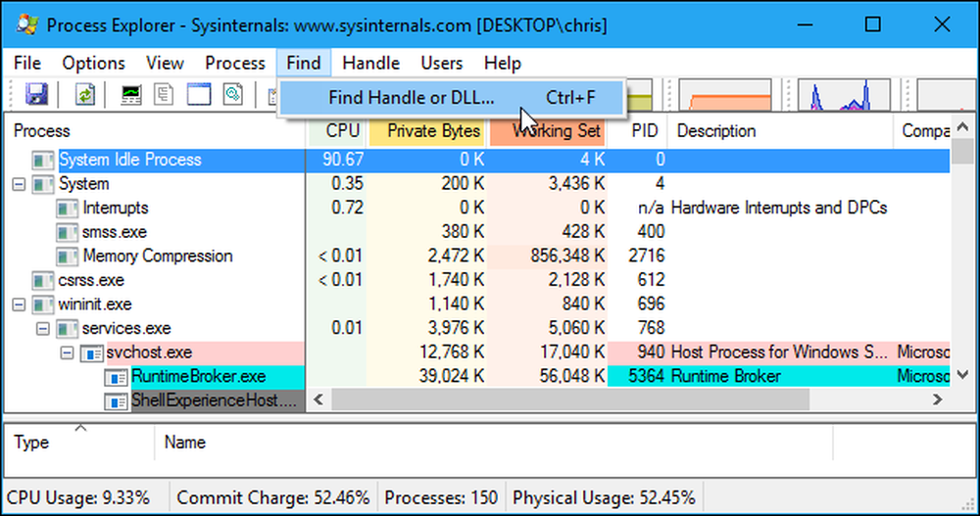Toggle the lower pane toolbar icon
The width and height of the screenshot is (980, 516).
click(199, 94)
